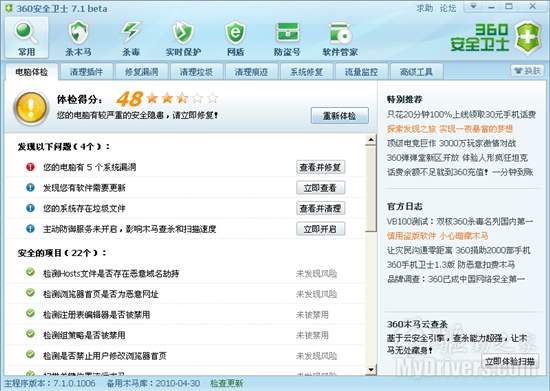The width and height of the screenshot is (550, 391).
Task: Click the 立即查看 button
Action: click(x=320, y=188)
